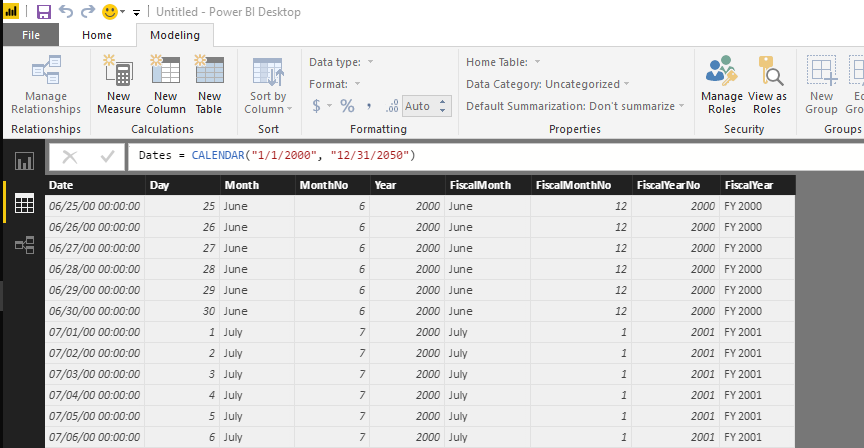This screenshot has height=448, width=864.
Task: Switch to Relationships view in sidebar
Action: pyautogui.click(x=24, y=245)
